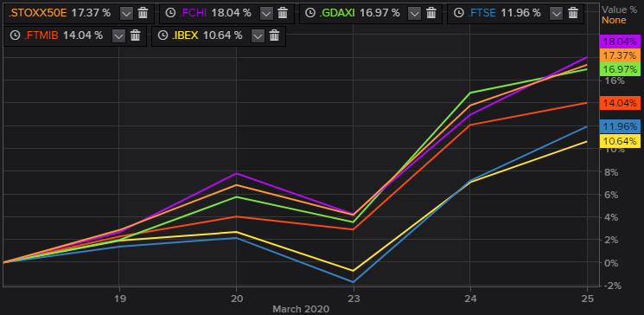Select the .IBEX ticker label
The width and height of the screenshot is (644, 315).
pos(185,35)
